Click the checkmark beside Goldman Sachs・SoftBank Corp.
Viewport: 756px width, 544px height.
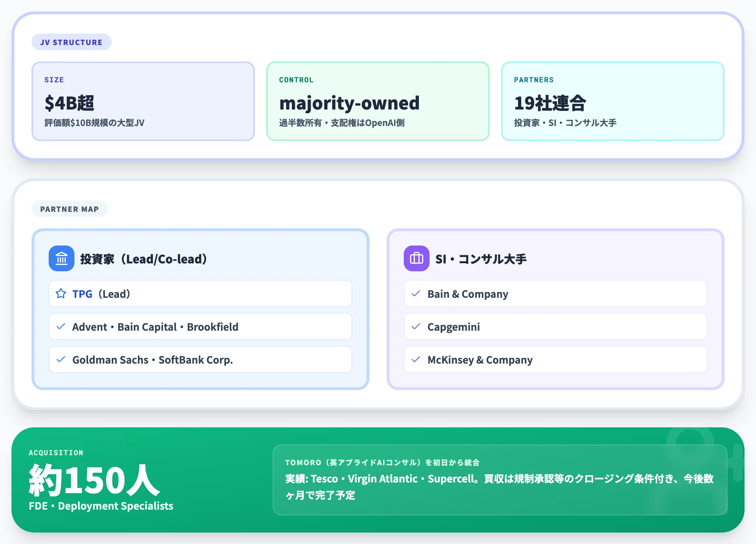[61, 359]
